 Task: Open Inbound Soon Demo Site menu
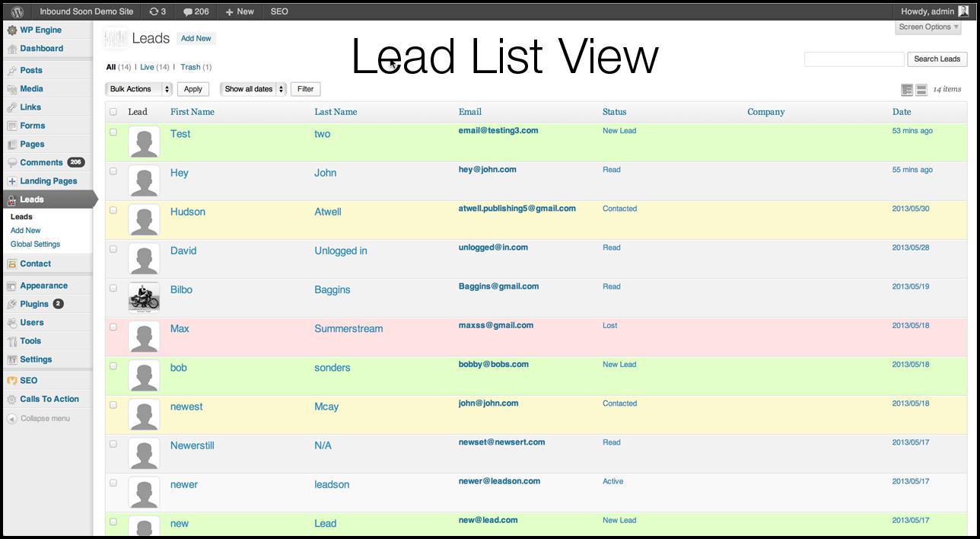[86, 11]
